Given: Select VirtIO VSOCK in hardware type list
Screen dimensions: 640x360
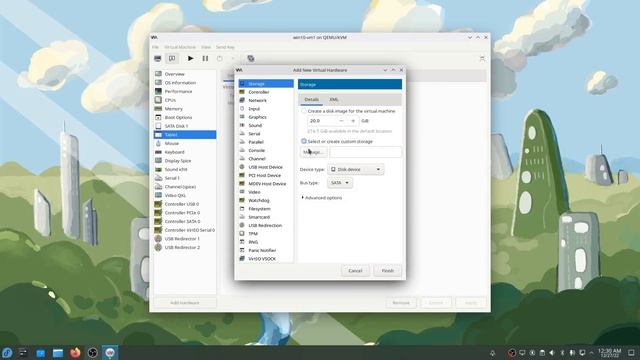Looking at the screenshot, I should pos(266,259).
